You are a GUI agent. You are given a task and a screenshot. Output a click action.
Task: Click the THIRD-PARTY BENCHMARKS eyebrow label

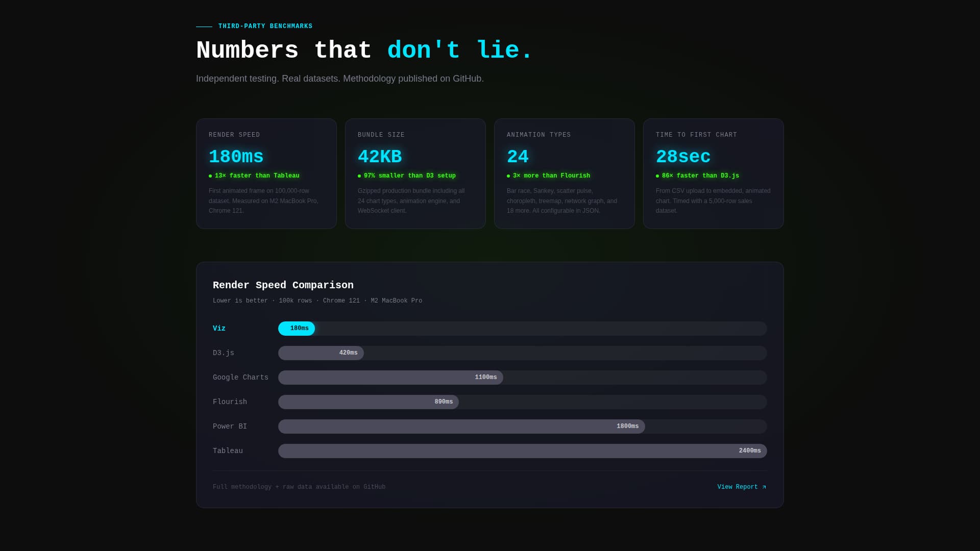pyautogui.click(x=265, y=26)
